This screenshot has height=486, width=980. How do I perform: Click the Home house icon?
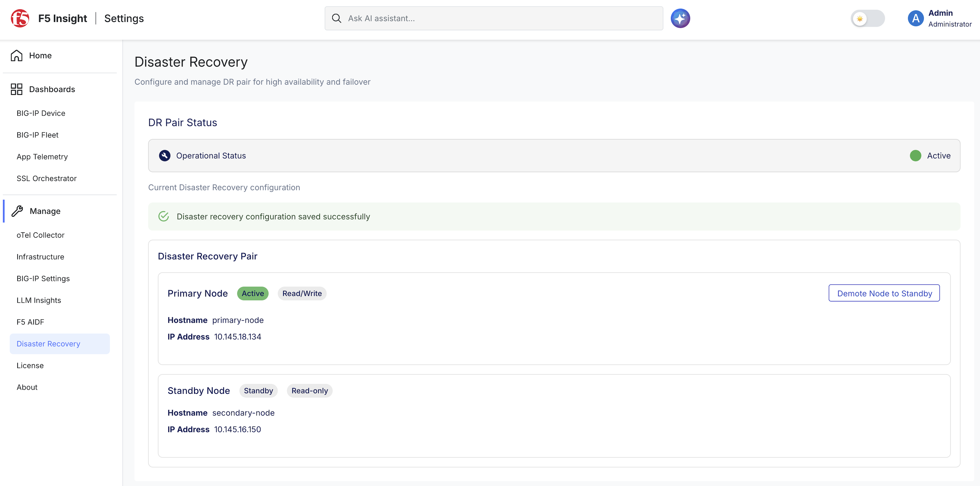(16, 56)
